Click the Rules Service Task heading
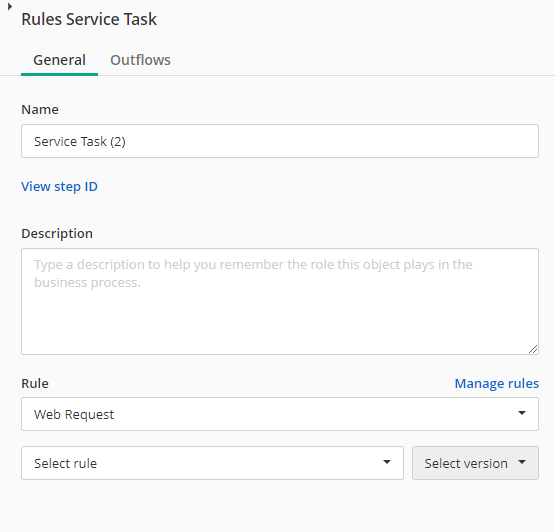The height and width of the screenshot is (532, 555). pos(89,19)
